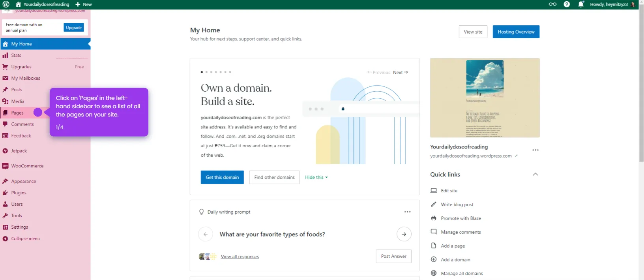Click the Edit site laptop icon
The width and height of the screenshot is (644, 280).
(434, 190)
